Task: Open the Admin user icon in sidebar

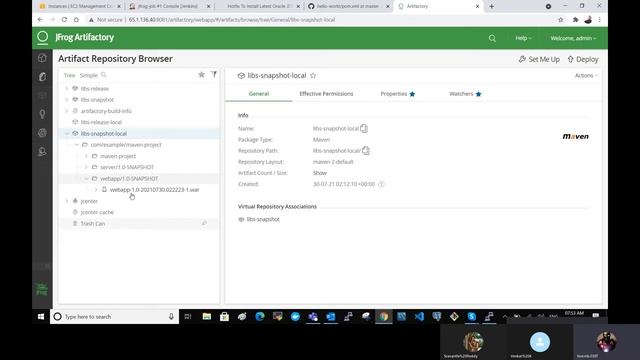Action: click(42, 152)
